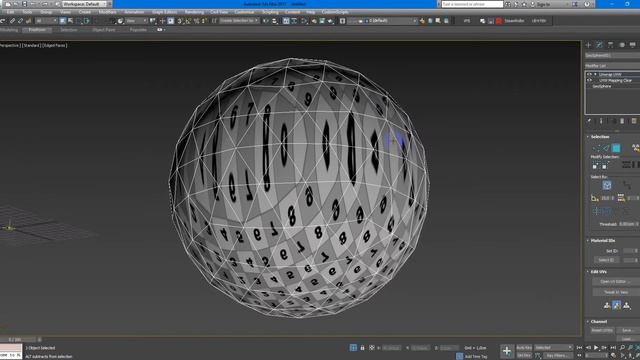Toggle Percent Snap icon

point(196,20)
